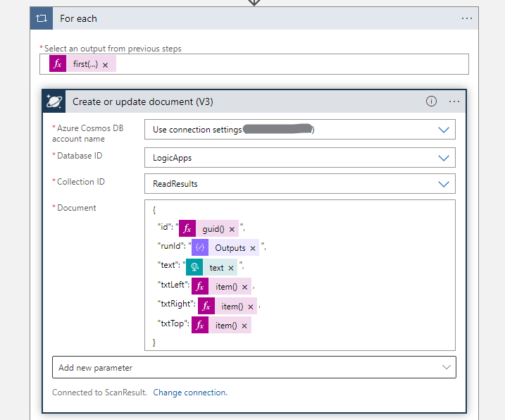Open the Add new parameter dropdown
505x420 pixels.
[x=445, y=367]
